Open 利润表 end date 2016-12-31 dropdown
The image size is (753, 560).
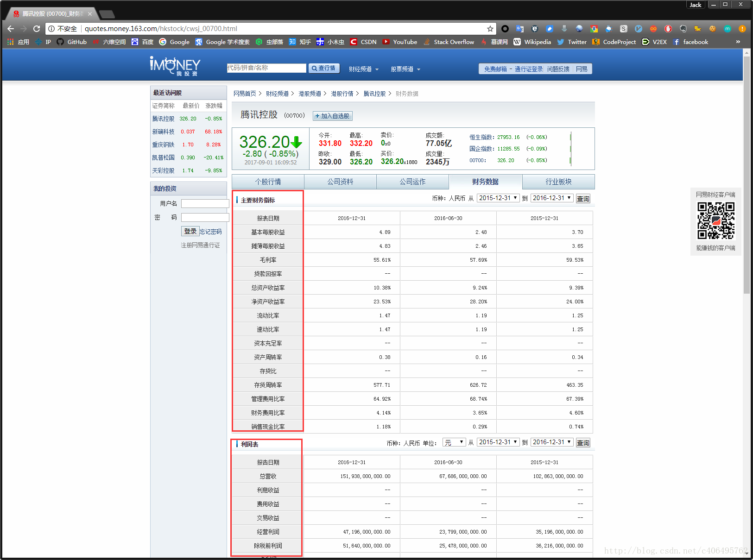point(552,442)
